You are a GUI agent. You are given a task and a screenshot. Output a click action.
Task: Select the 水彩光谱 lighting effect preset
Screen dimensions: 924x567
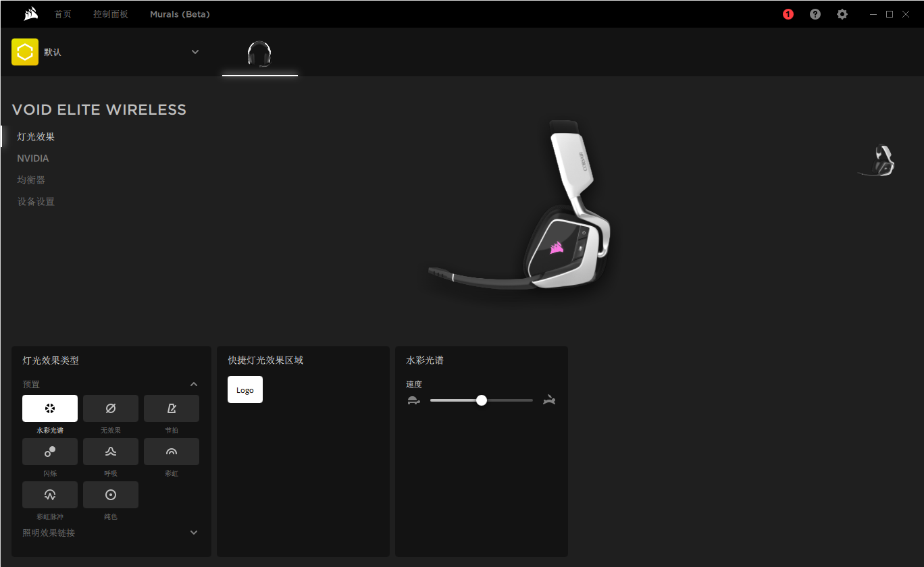tap(50, 408)
